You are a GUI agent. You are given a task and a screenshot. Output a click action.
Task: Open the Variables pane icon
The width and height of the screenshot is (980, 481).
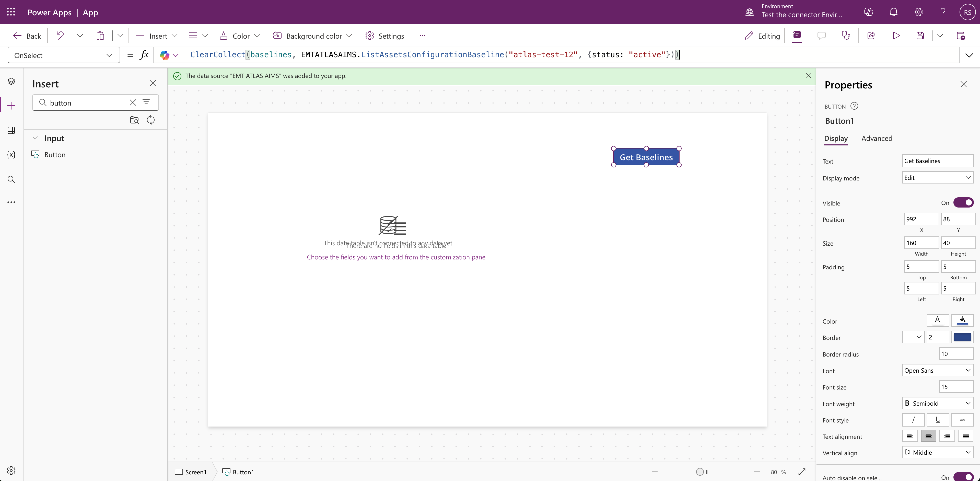[x=11, y=155]
